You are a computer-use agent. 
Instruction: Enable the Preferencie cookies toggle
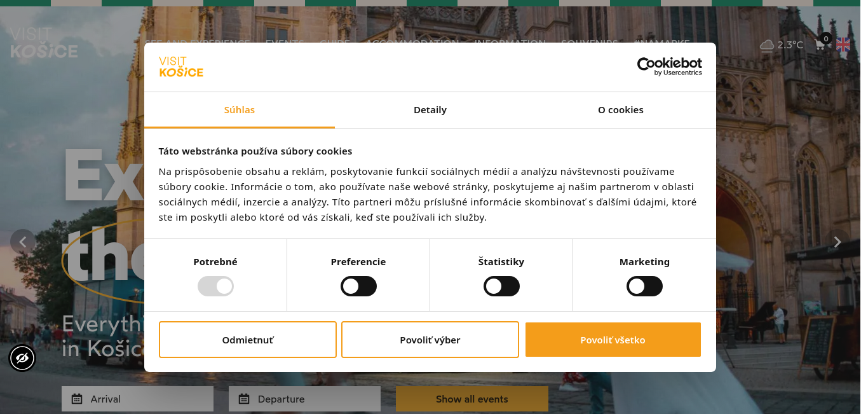[x=358, y=286]
